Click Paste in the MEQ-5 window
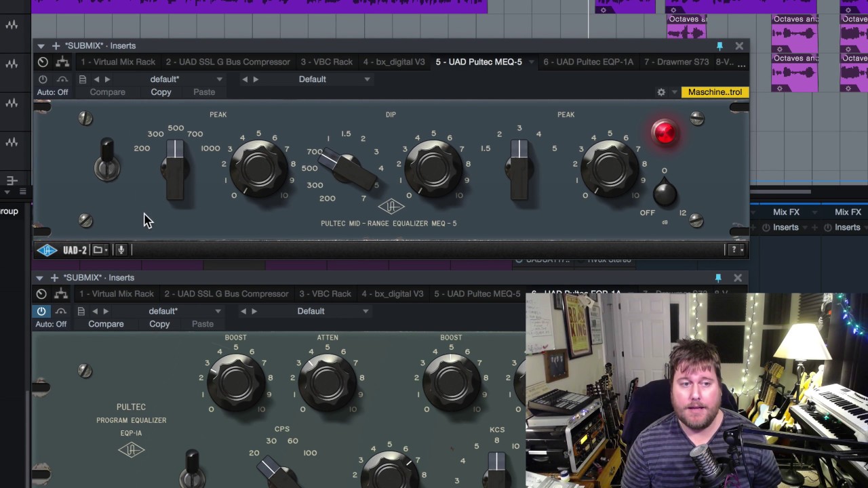The image size is (868, 488). tap(204, 92)
